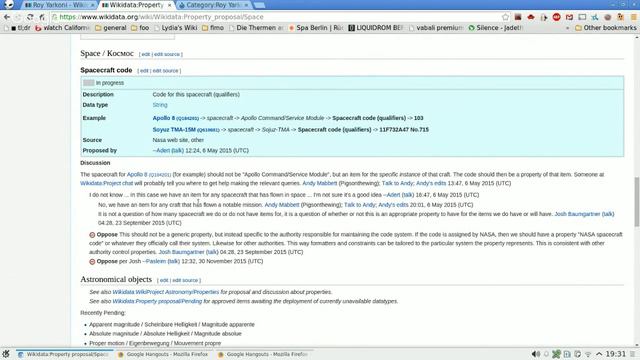Open Wikidata:Project chat link

coord(107,183)
